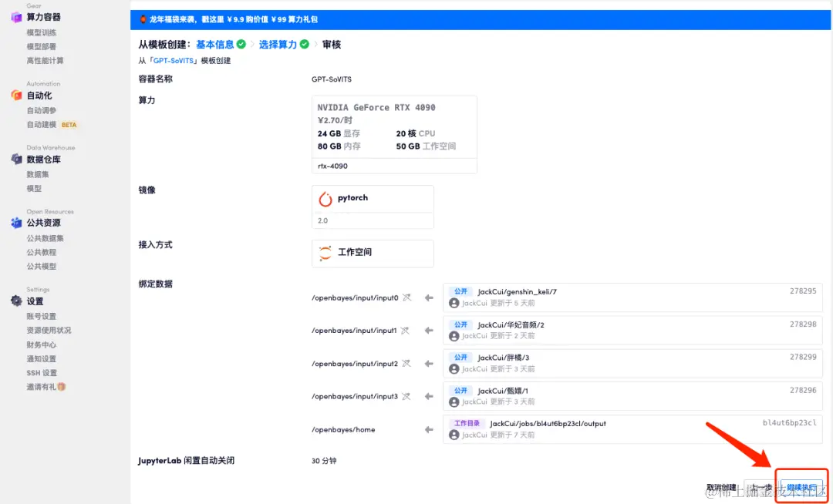Open the JackCui/华妃音频/2 dataset link
This screenshot has height=504, width=833.
coord(511,324)
